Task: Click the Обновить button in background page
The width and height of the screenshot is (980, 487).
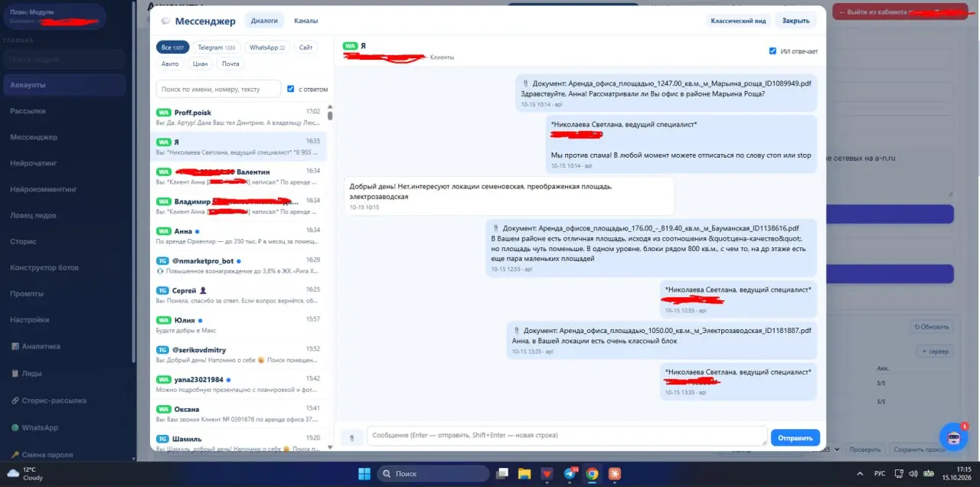Action: 932,327
